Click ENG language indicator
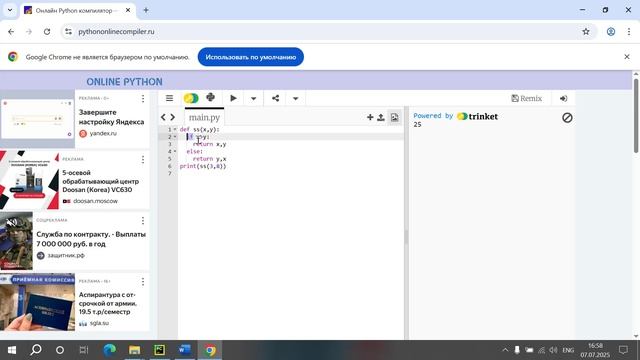Viewport: 640px width, 360px height. click(568, 350)
